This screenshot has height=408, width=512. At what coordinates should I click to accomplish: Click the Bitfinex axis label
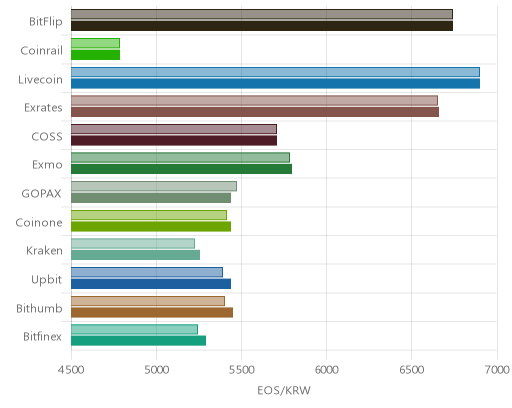coord(42,337)
